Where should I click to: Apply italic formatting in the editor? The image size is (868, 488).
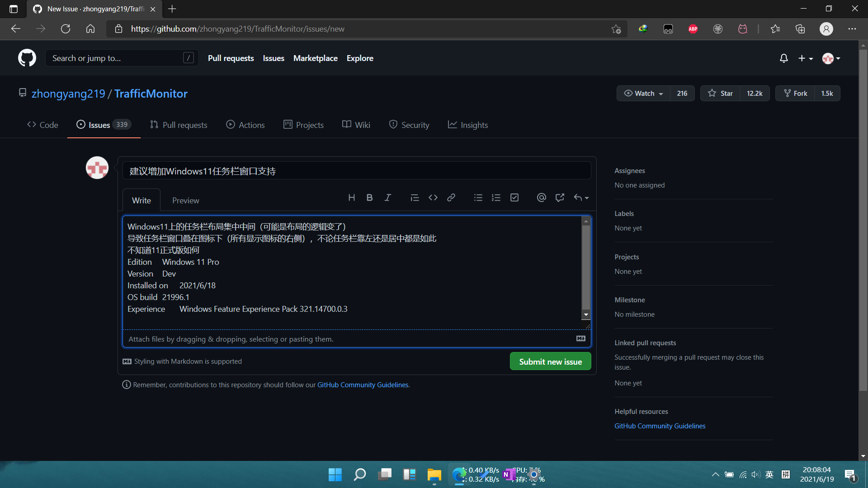tap(387, 197)
